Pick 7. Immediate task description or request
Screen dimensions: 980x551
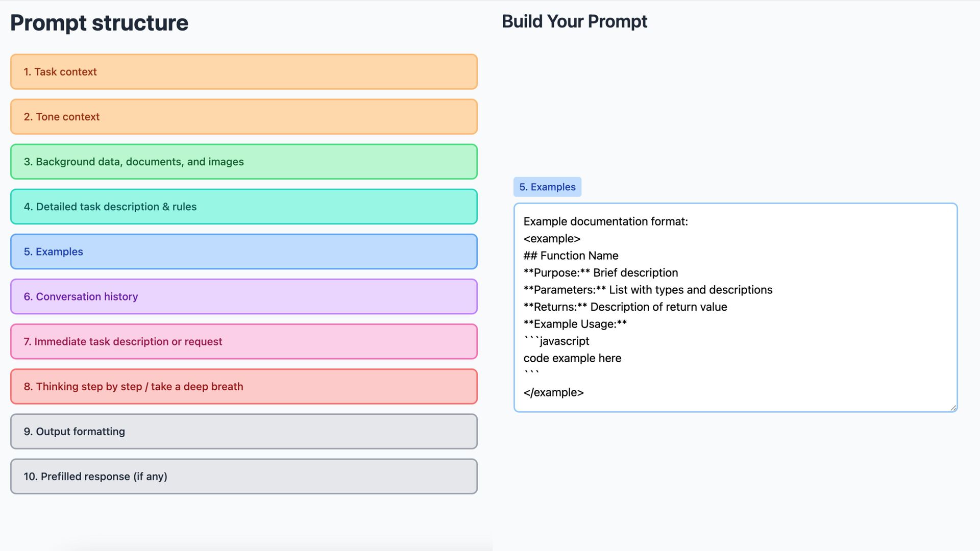click(x=244, y=341)
